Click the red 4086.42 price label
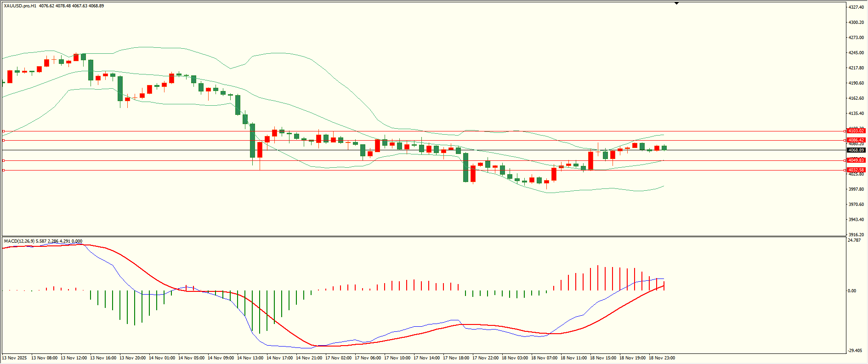868x364 pixels. (856, 140)
